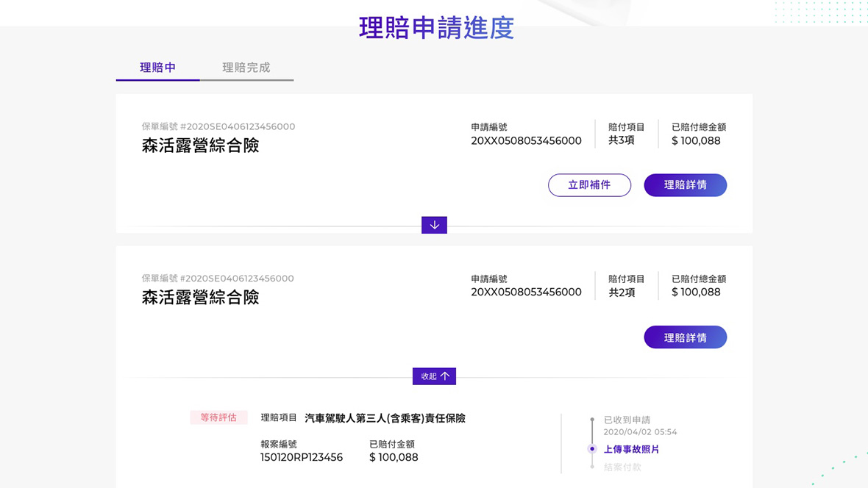Select the 理賠中 tab

(158, 68)
